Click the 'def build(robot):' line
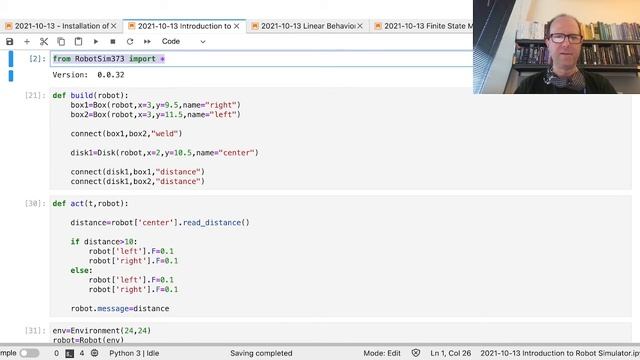The image size is (640, 360). point(90,96)
